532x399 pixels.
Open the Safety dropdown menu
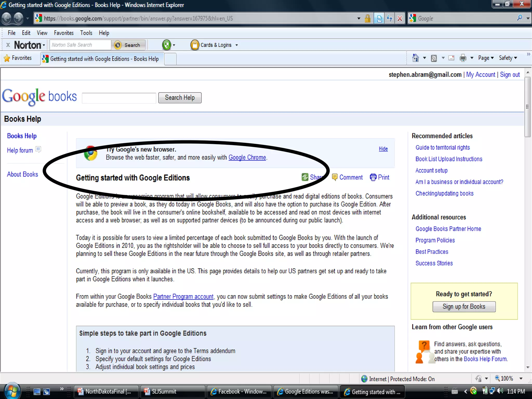508,58
